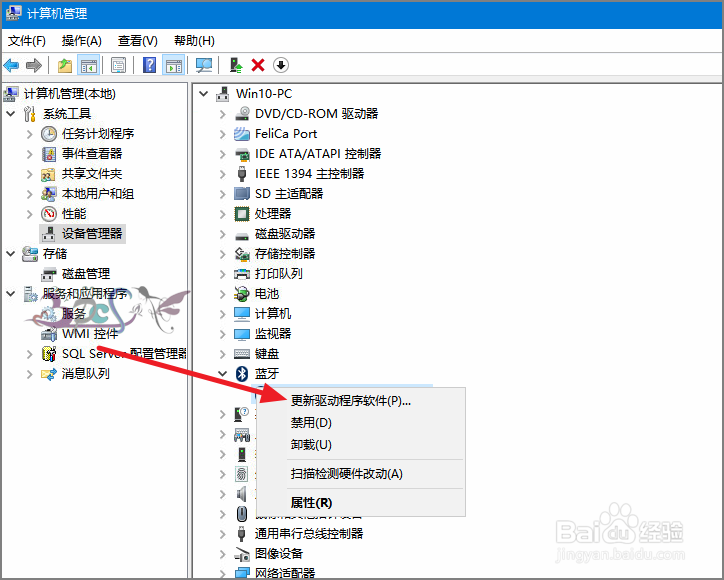Expand the IDE ATA/ATAPI 控制器 node
This screenshot has height=580, width=724.
click(223, 154)
